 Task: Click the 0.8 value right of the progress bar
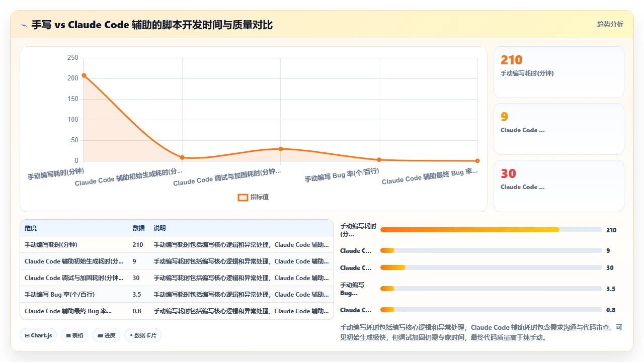coord(611,310)
